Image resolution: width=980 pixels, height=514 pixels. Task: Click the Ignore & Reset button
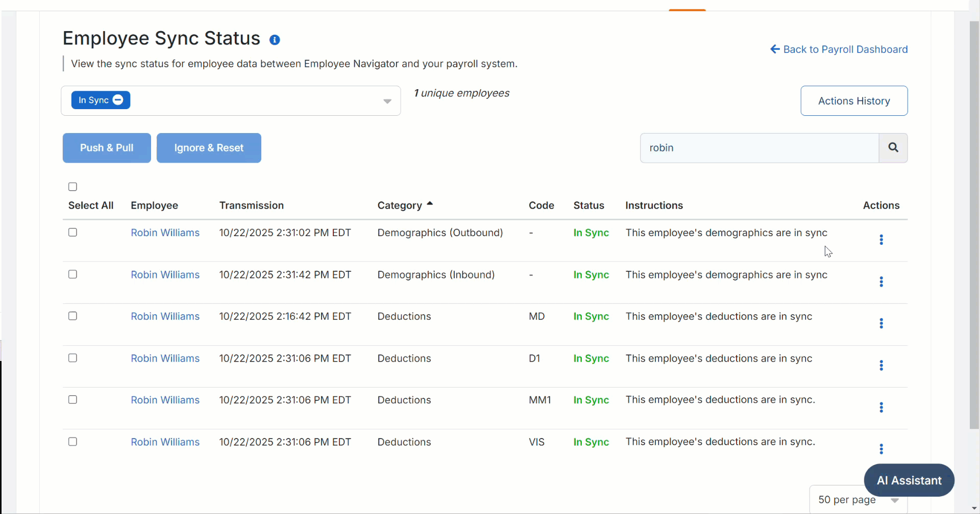coord(209,148)
